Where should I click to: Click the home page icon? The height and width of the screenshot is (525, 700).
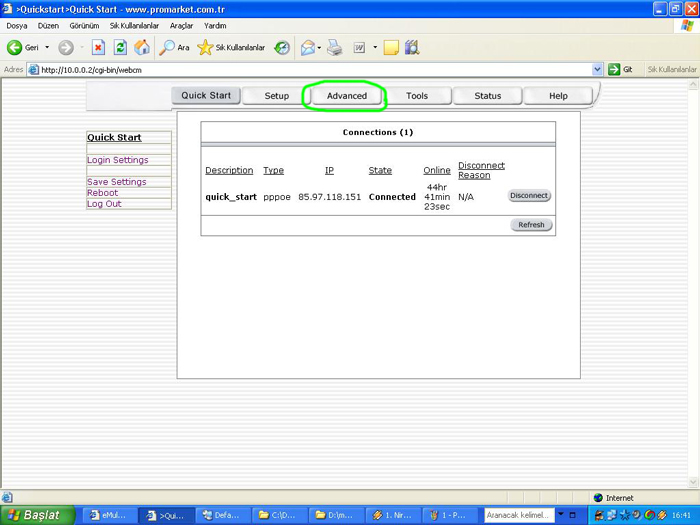tap(142, 47)
